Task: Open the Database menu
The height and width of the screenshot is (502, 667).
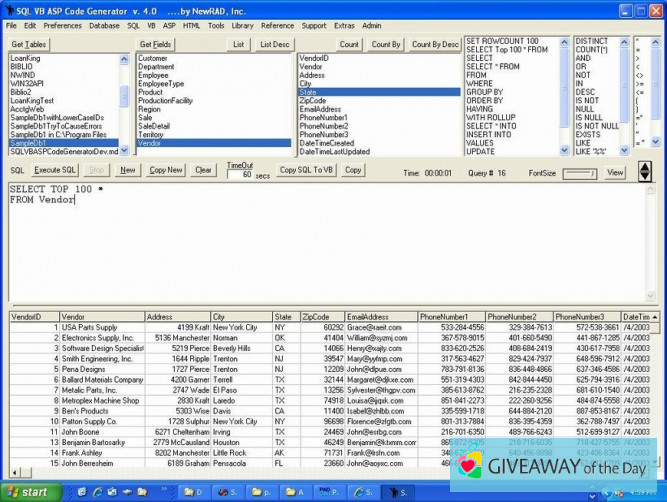Action: [x=104, y=25]
